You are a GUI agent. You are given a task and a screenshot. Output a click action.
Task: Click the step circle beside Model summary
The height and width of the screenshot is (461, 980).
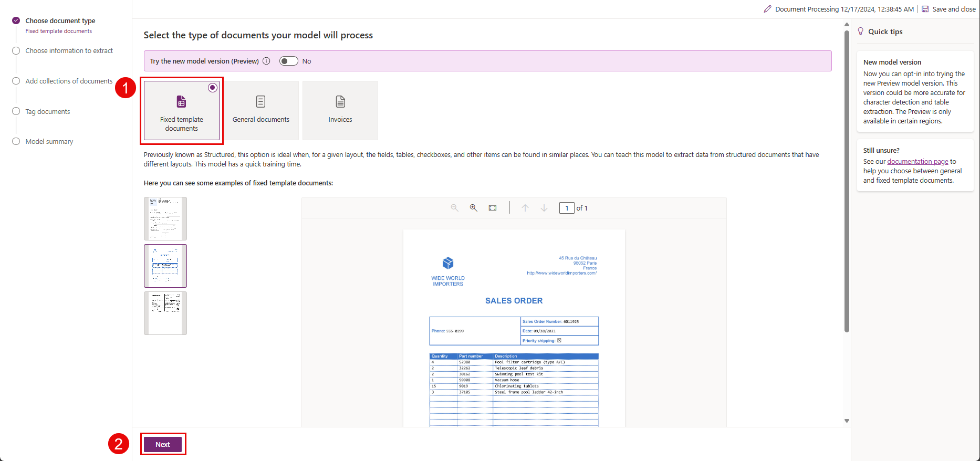coord(16,141)
